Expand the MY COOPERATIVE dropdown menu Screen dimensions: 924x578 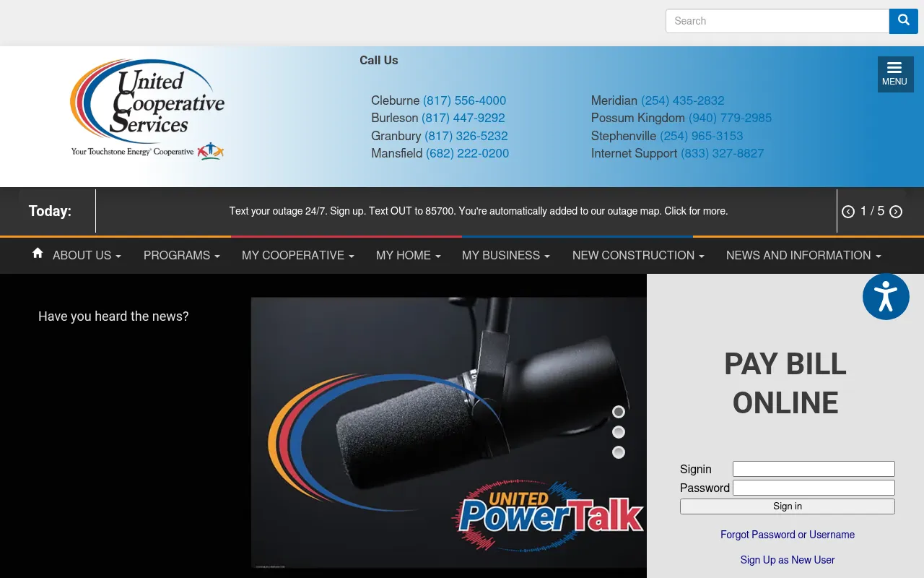pyautogui.click(x=298, y=256)
